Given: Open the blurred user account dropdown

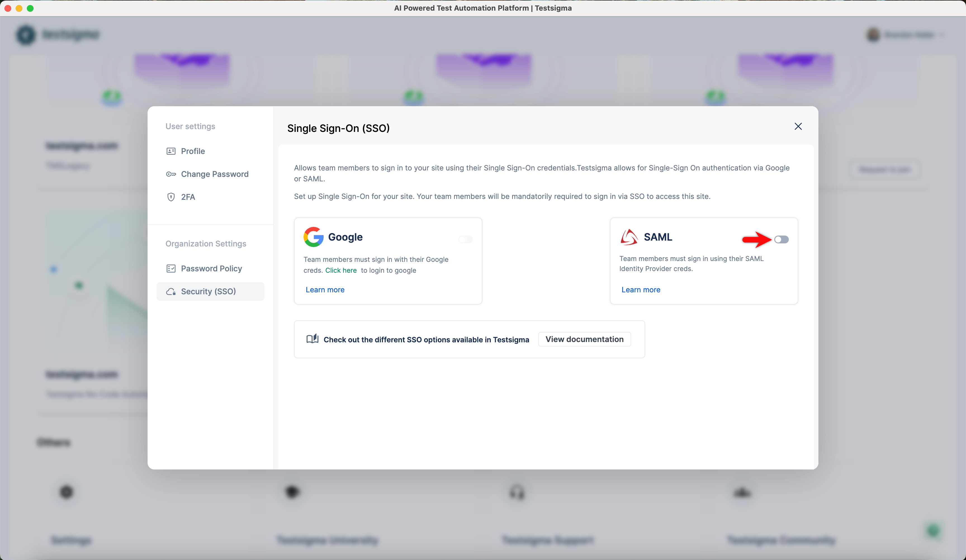Looking at the screenshot, I should [905, 35].
